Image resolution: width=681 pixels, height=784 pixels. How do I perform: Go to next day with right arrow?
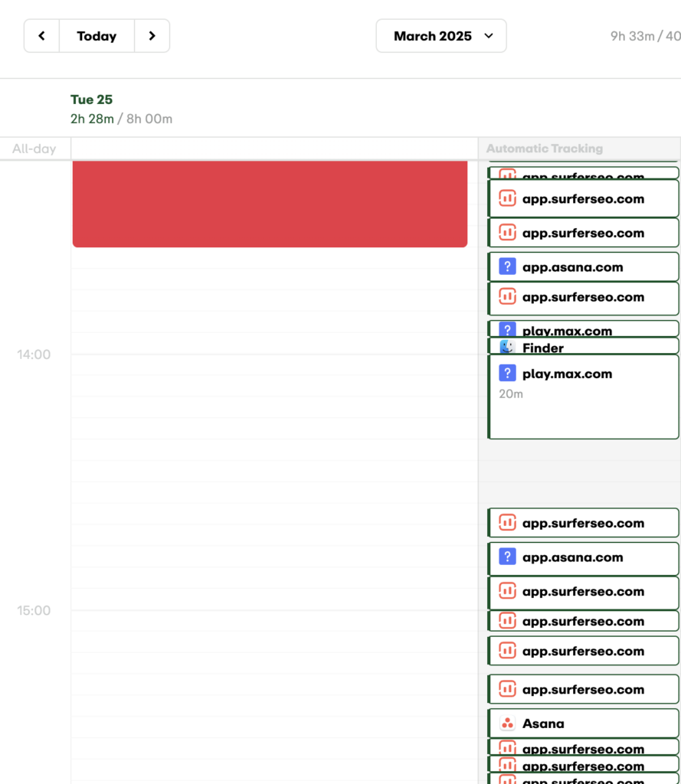[152, 36]
